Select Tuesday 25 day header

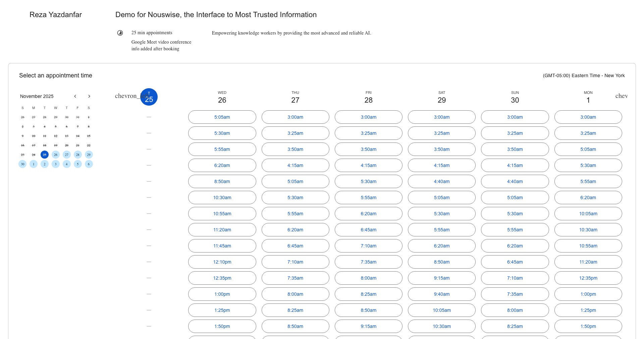click(149, 97)
